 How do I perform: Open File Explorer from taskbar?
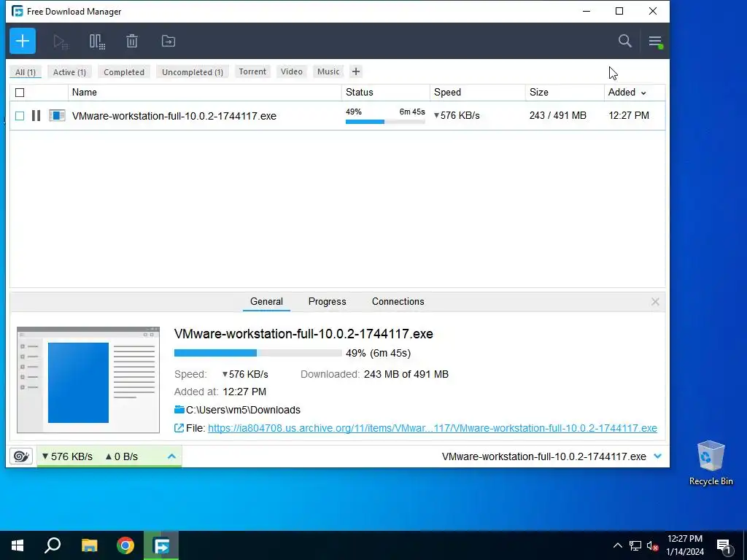tap(89, 545)
